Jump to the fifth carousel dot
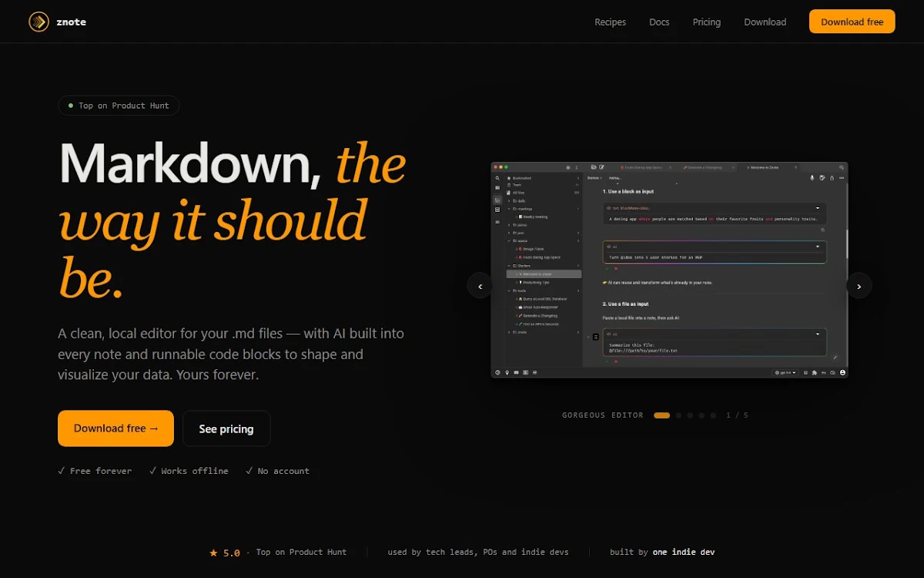Viewport: 924px width, 578px height. click(x=713, y=415)
